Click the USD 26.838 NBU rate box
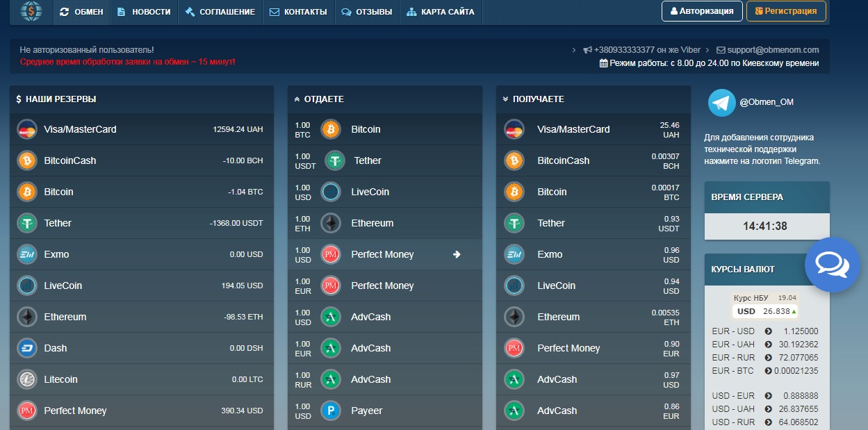The width and height of the screenshot is (868, 430). (766, 311)
